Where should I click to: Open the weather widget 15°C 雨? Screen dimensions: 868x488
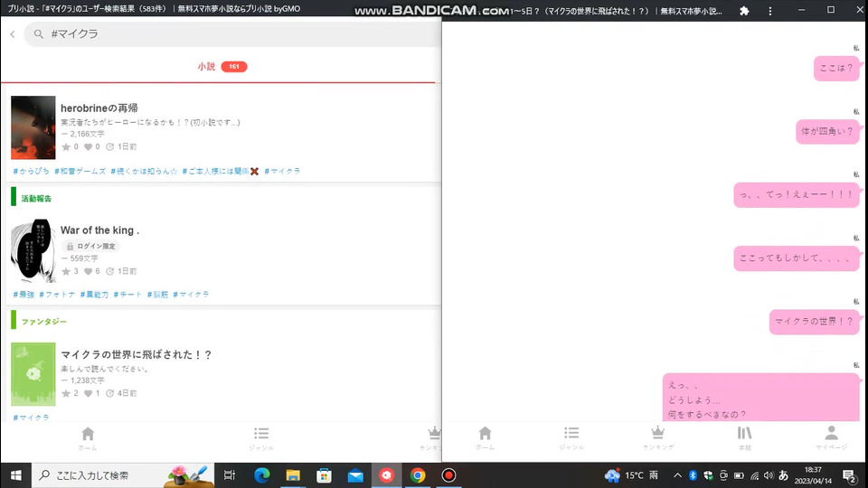pos(632,475)
